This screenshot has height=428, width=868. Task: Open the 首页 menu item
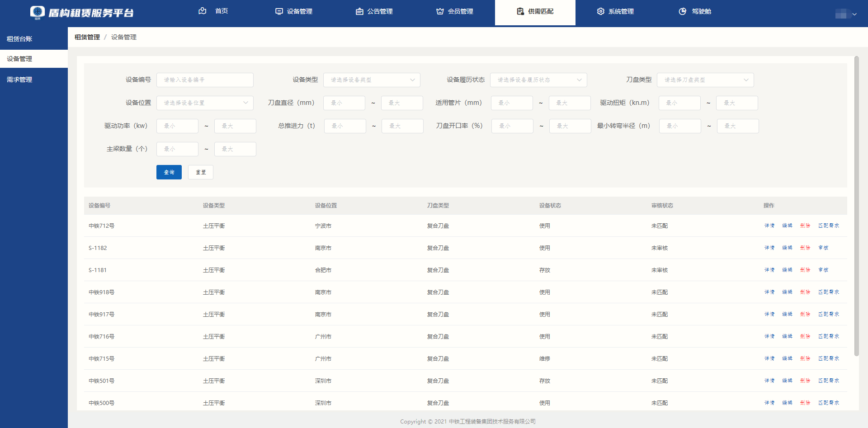tap(213, 11)
